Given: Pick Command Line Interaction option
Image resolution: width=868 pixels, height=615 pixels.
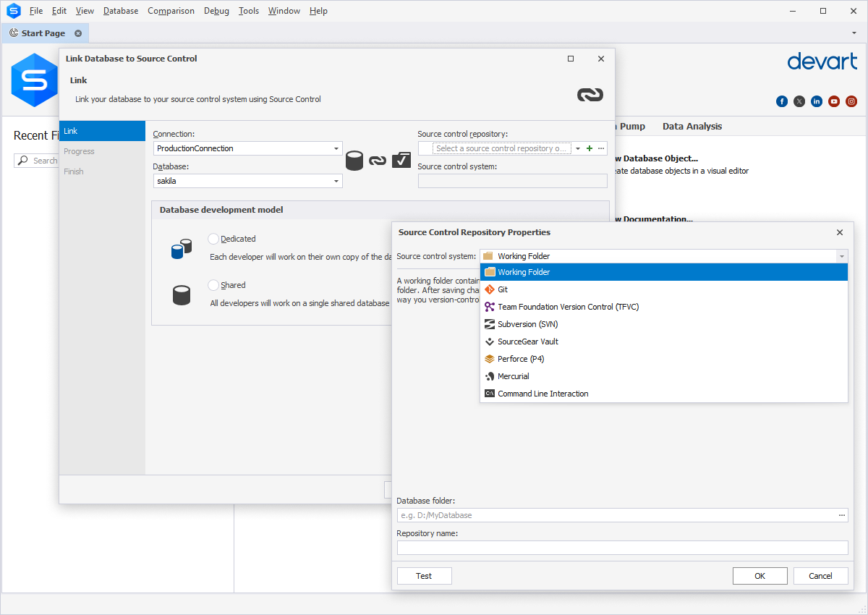Looking at the screenshot, I should [542, 394].
